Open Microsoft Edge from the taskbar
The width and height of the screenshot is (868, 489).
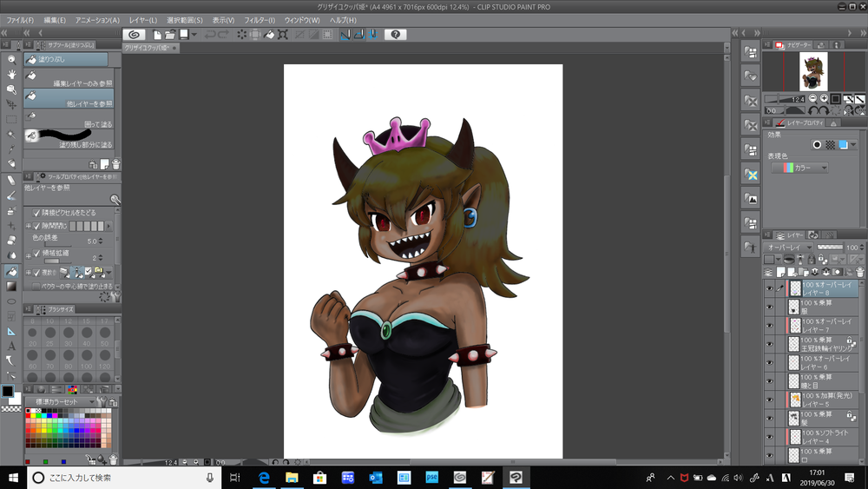pos(264,478)
